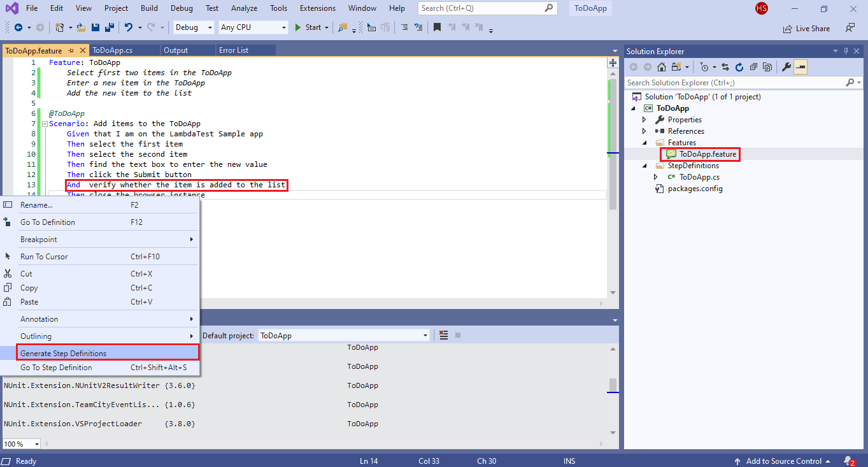Expand the Properties node in Solution Explorer
This screenshot has height=467, width=868.
coord(644,120)
